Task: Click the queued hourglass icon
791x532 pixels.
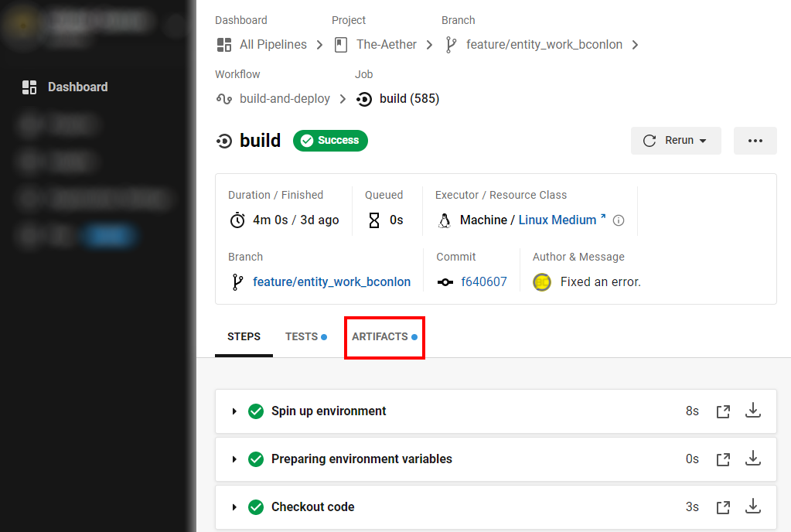Action: coord(374,220)
